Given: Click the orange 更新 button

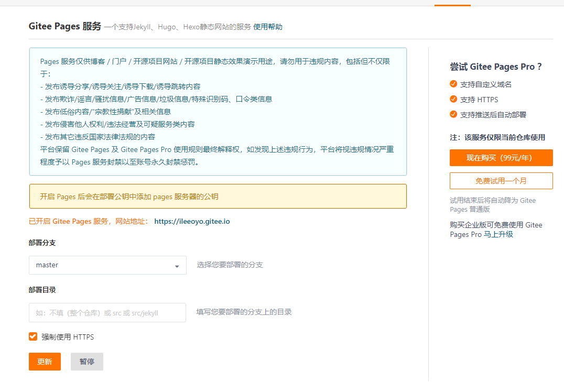Looking at the screenshot, I should pyautogui.click(x=45, y=362).
